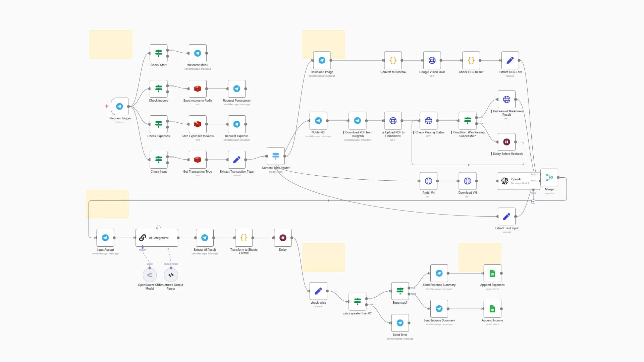Select the Telegram Trigger node
This screenshot has height=362, width=644.
tap(119, 107)
